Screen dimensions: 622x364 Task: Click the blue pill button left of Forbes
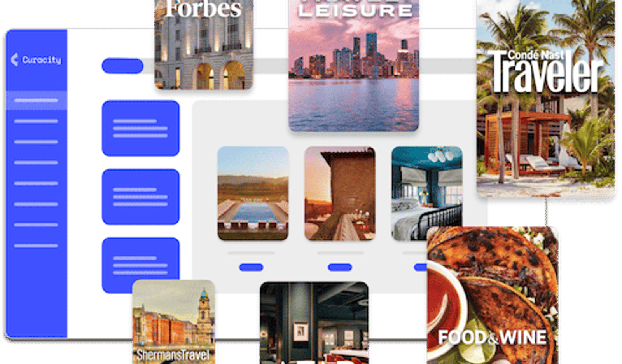[122, 66]
